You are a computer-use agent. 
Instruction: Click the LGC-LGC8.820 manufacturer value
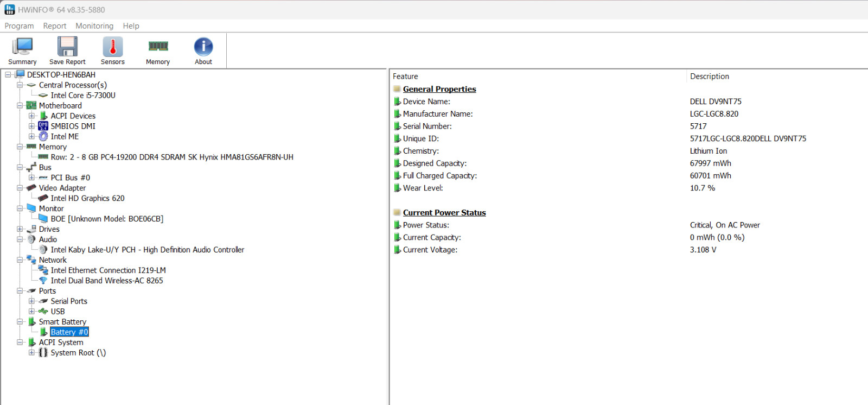point(714,114)
